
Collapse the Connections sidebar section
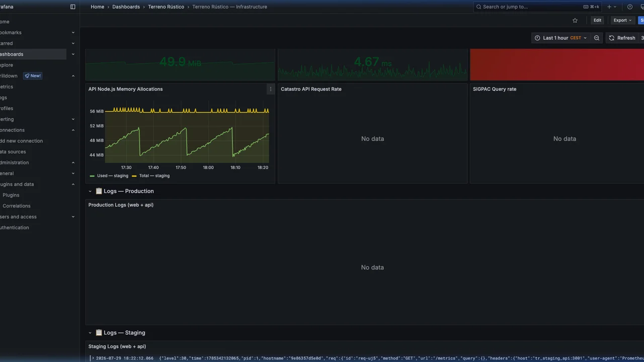73,130
